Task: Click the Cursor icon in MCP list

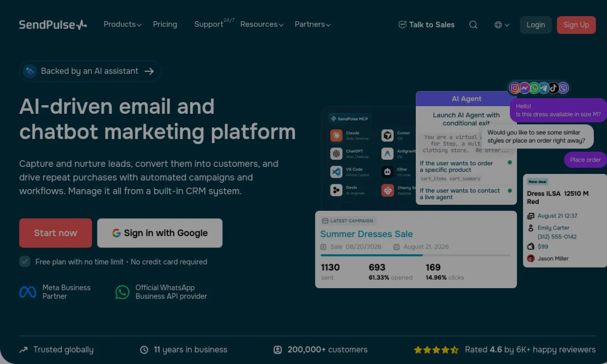Action: click(x=387, y=136)
